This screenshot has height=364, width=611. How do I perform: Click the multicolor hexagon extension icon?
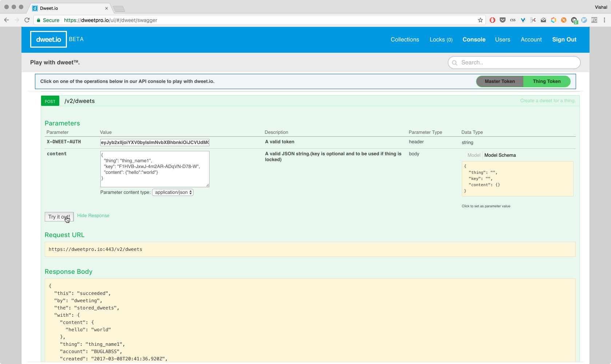(554, 20)
